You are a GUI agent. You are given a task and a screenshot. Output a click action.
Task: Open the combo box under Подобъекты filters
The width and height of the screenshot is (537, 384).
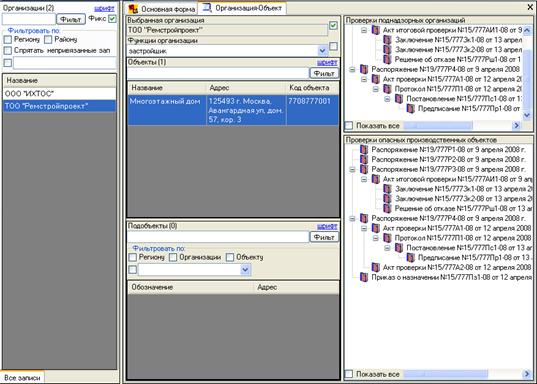[245, 270]
